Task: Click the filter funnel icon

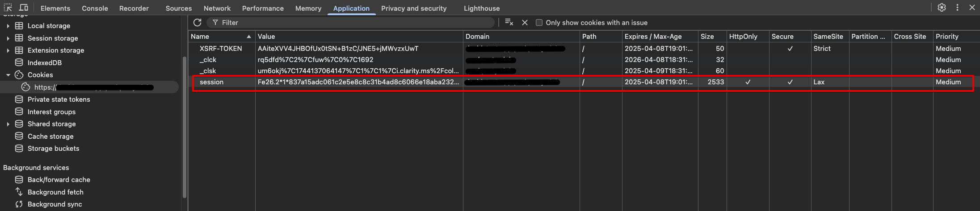Action: (x=215, y=22)
